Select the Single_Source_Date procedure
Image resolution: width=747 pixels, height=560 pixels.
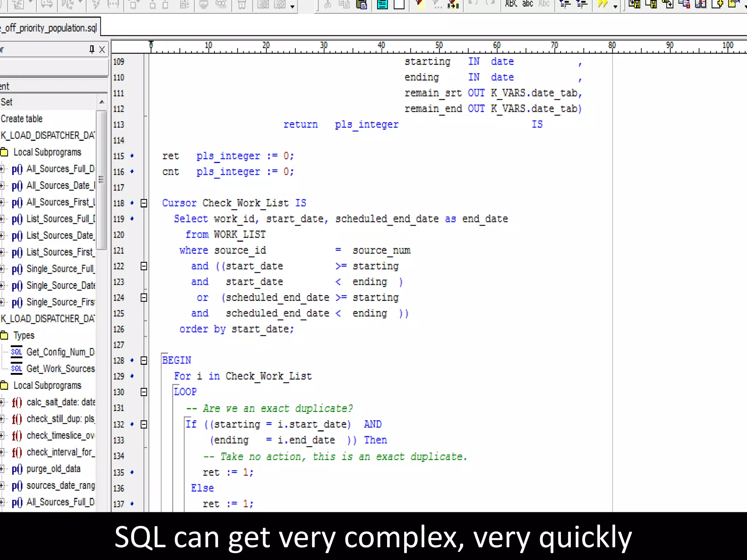[x=53, y=286]
